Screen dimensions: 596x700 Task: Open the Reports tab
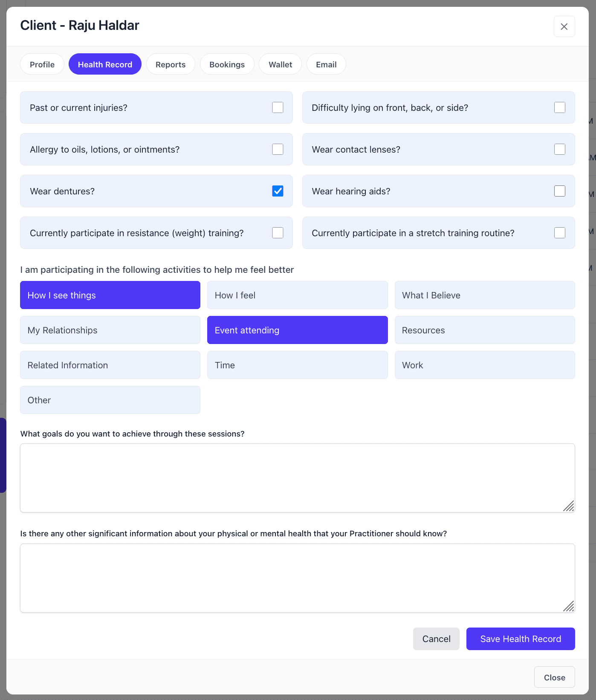[x=171, y=64]
